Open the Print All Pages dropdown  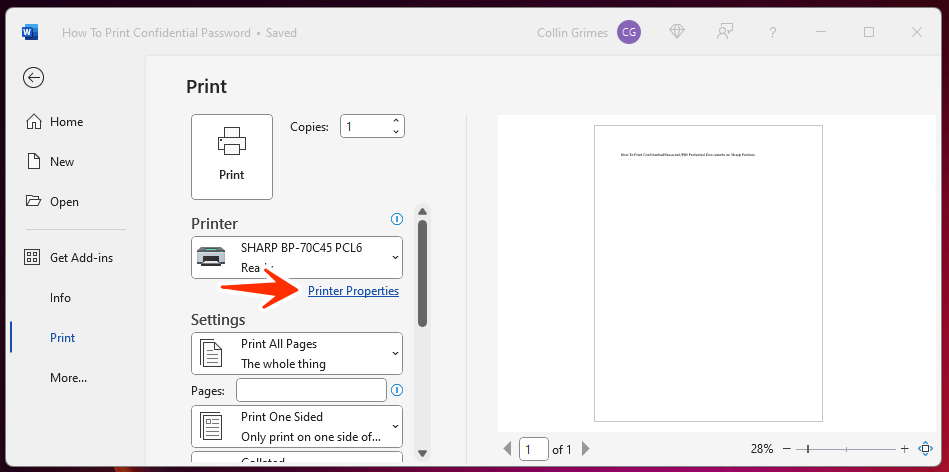pos(297,353)
